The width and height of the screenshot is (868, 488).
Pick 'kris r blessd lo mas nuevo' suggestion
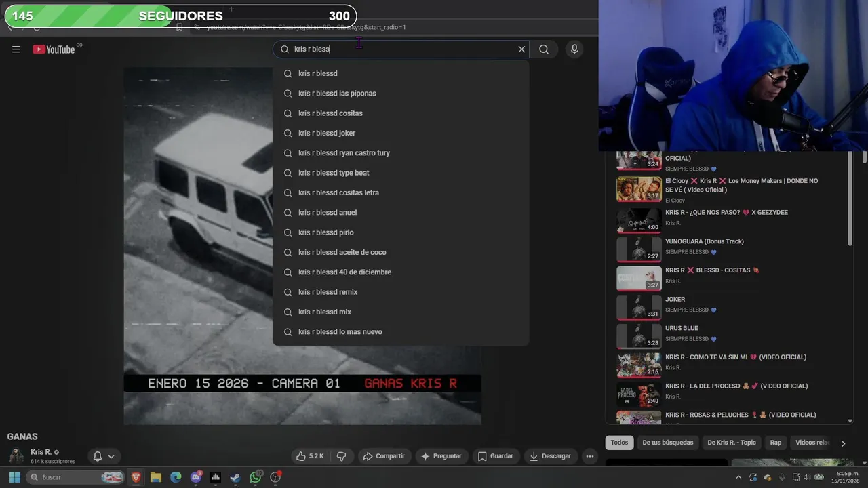401,331
